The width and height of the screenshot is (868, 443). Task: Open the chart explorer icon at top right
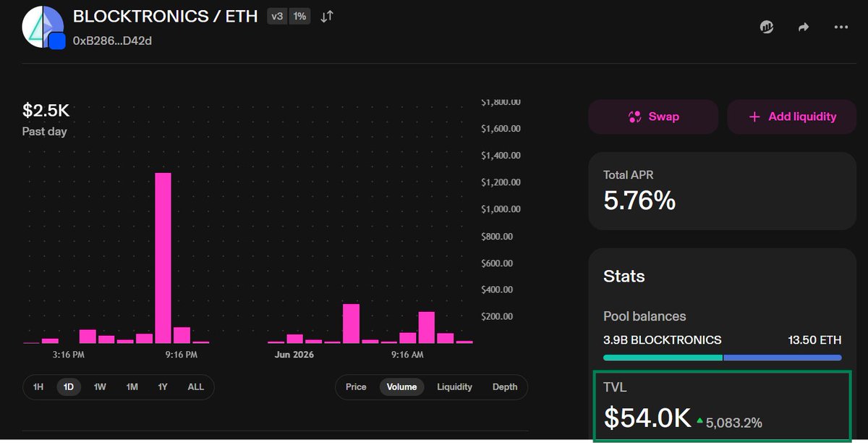767,27
